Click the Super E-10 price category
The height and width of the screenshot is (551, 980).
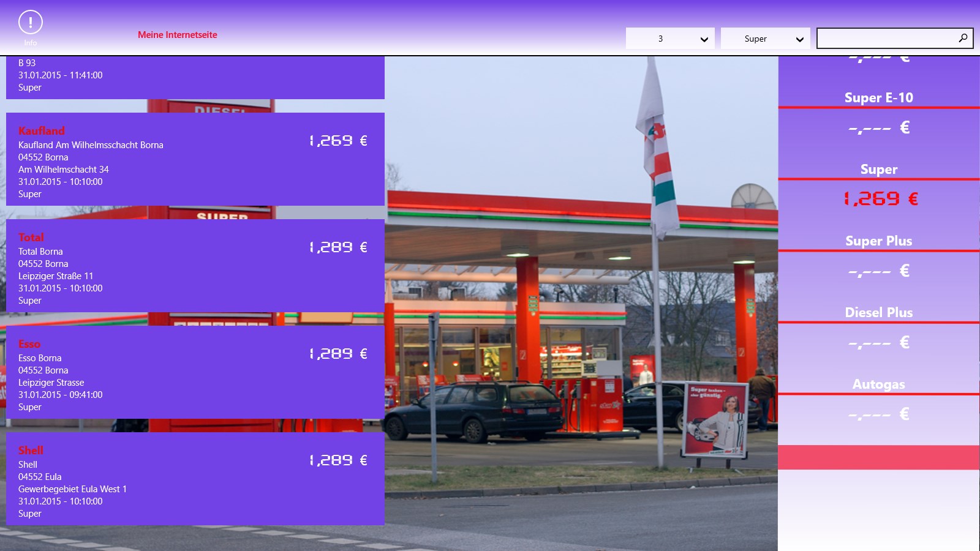[x=878, y=98]
